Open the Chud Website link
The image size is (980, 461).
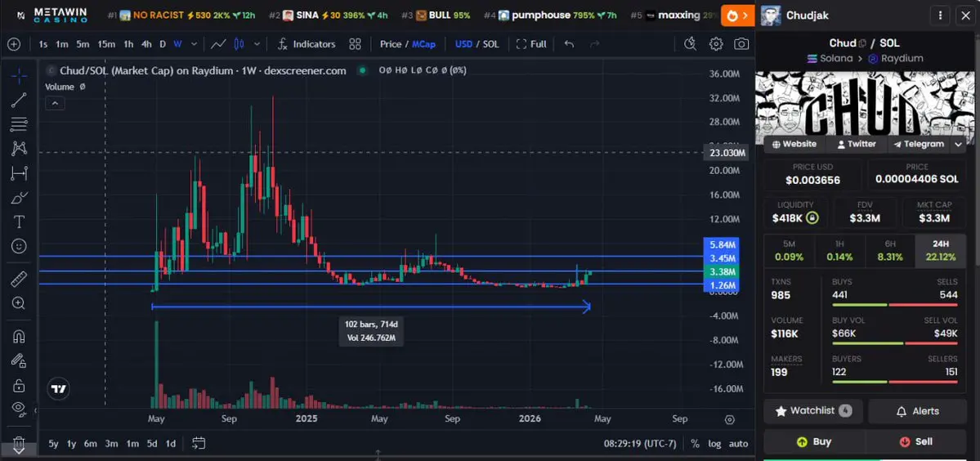794,144
